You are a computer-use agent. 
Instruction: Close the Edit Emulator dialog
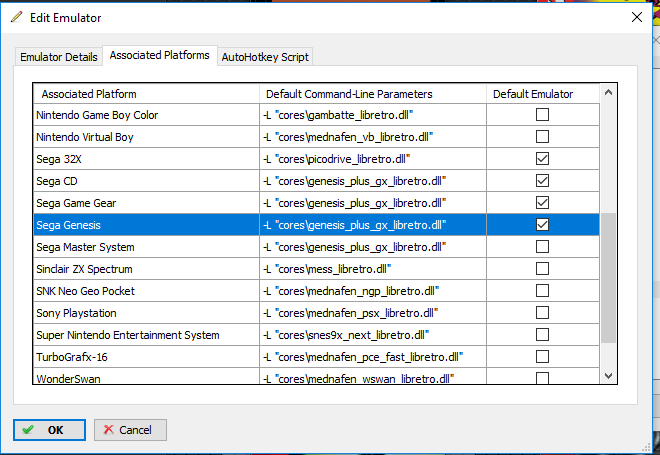point(637,17)
